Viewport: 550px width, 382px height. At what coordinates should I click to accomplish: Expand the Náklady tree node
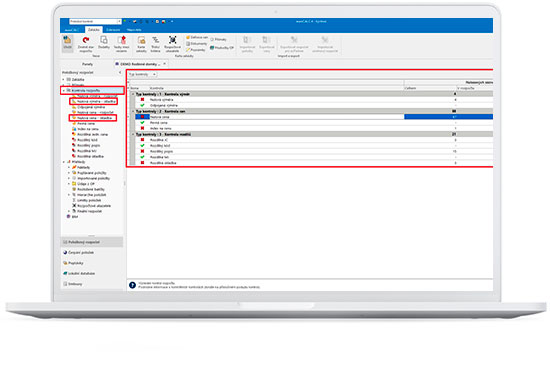[x=69, y=168]
